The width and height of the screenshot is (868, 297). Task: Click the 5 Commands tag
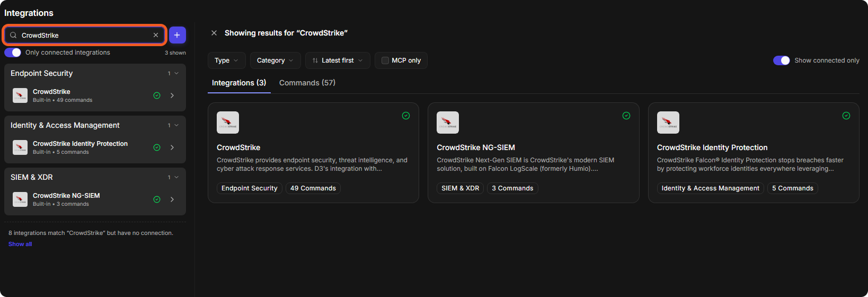[x=793, y=188]
